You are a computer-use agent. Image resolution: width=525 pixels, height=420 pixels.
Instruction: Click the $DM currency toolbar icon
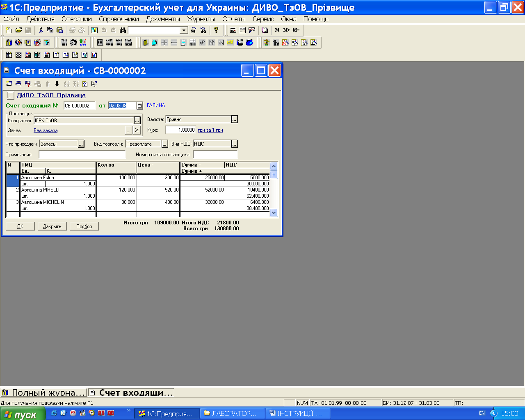(x=83, y=42)
